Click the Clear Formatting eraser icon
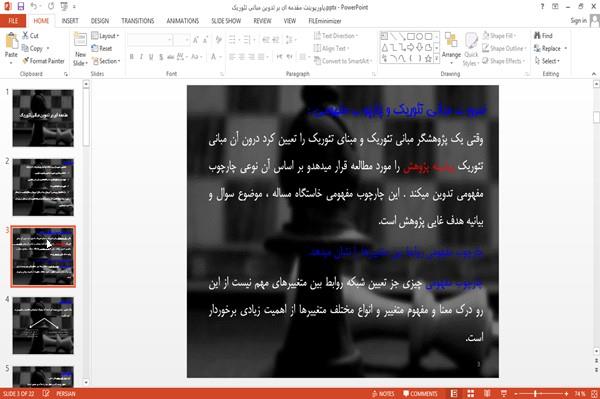Viewport: 600px width, 399px height. tap(218, 40)
